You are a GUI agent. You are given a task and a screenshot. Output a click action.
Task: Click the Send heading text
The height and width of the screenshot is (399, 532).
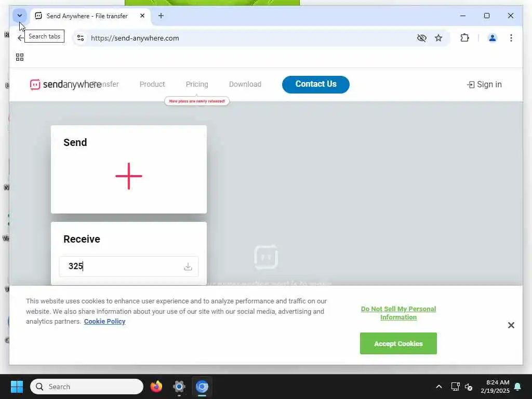point(75,142)
